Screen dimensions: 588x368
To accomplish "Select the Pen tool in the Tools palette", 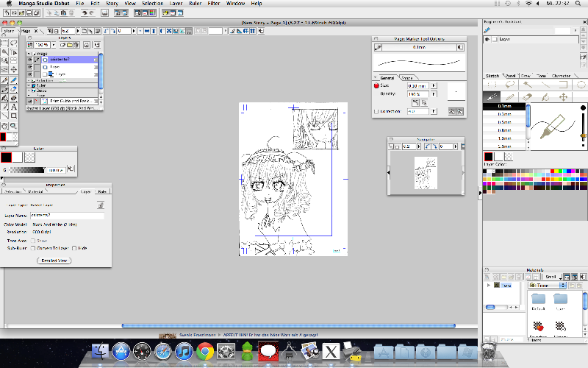I will (x=4, y=80).
